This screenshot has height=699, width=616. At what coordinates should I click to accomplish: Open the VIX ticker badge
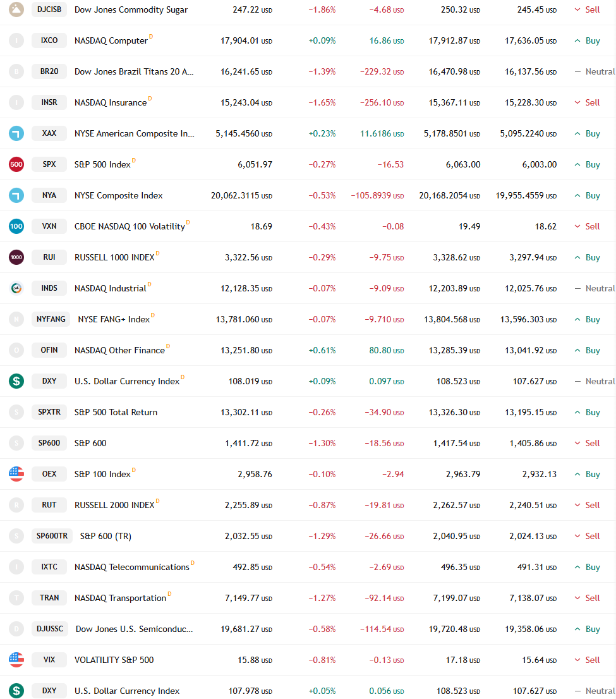tap(49, 660)
